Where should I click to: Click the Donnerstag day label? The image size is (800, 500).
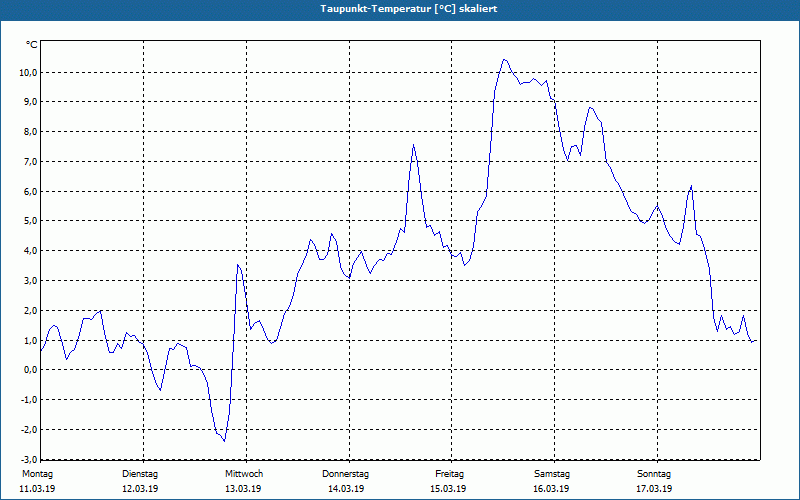345,474
